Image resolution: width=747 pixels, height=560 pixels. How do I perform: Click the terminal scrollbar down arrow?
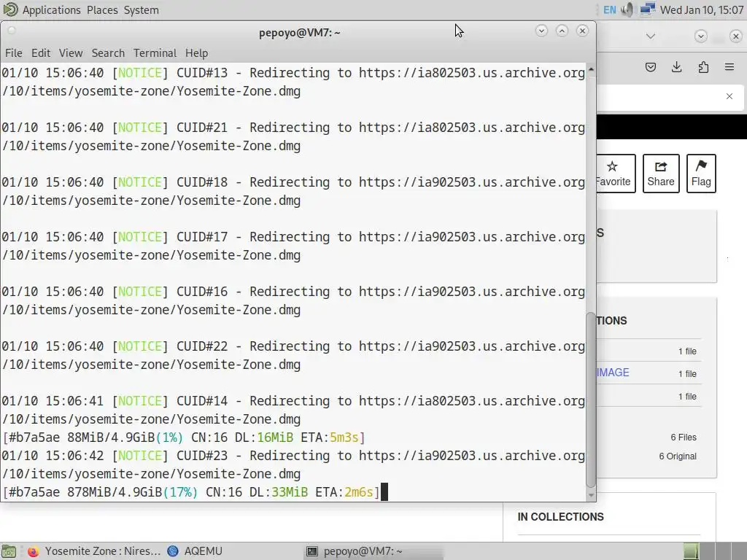pyautogui.click(x=591, y=495)
